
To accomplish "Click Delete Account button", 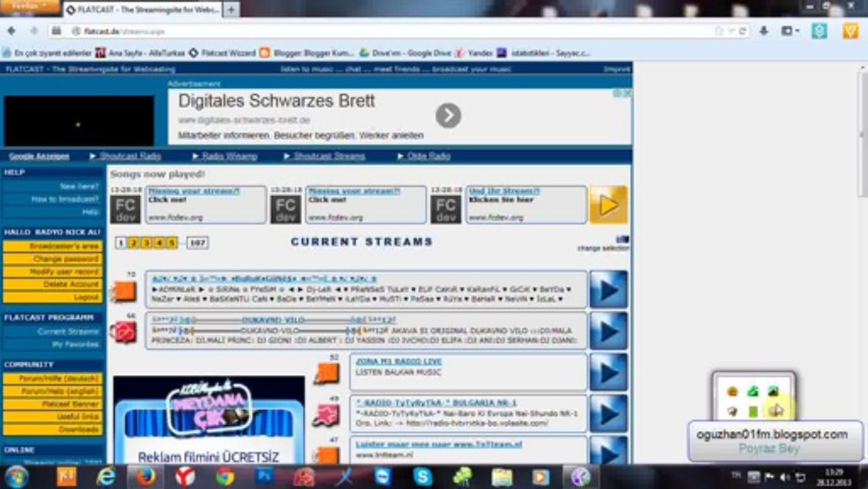I will (x=52, y=285).
